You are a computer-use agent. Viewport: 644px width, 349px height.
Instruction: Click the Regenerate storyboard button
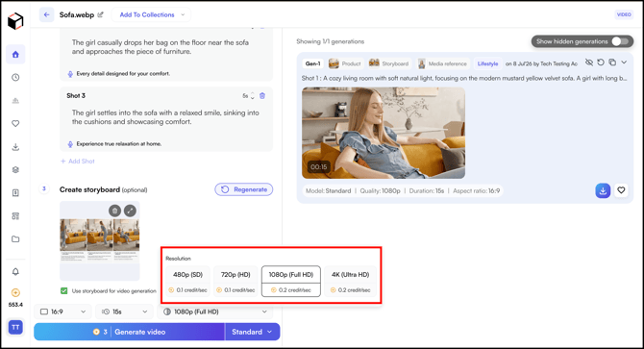[244, 189]
